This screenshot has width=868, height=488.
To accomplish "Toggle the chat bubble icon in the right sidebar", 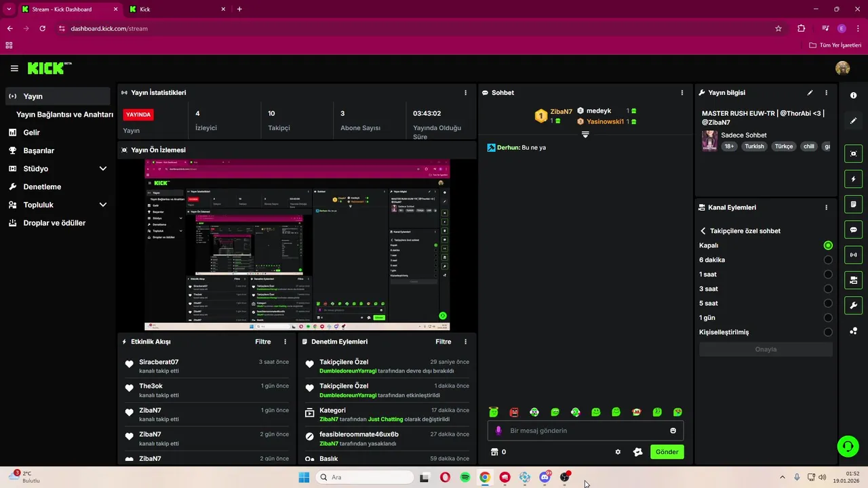I will (x=853, y=230).
